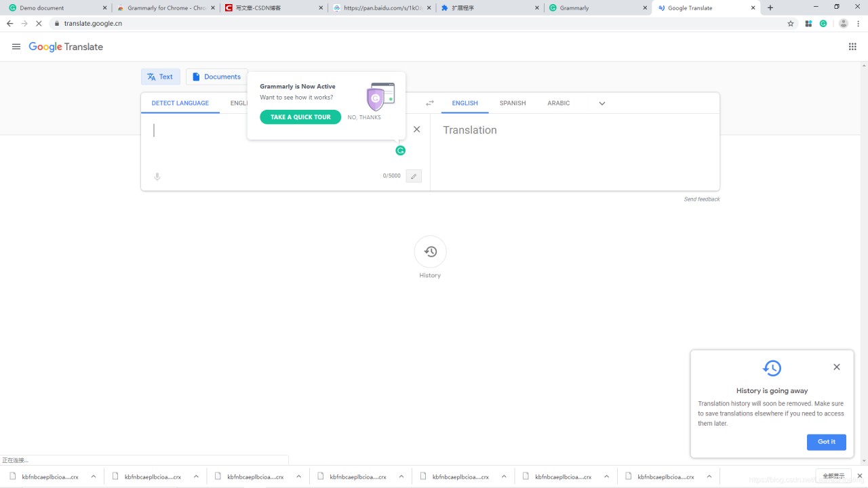View site info via lock icon
The width and height of the screenshot is (868, 488).
coord(57,23)
